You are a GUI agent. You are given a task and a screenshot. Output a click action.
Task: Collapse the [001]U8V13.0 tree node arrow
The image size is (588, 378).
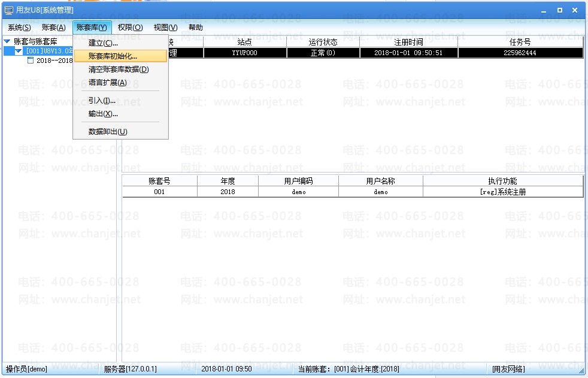19,51
